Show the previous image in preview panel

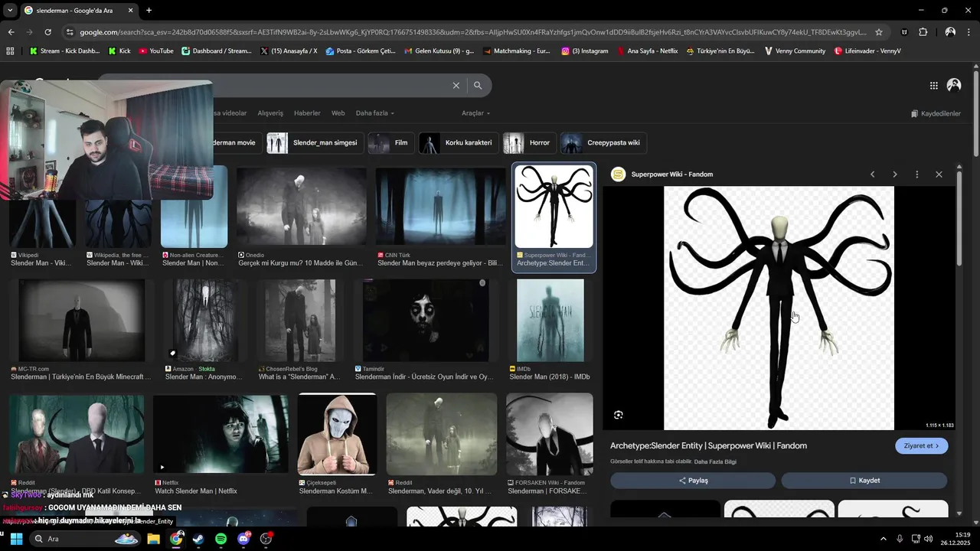(872, 174)
